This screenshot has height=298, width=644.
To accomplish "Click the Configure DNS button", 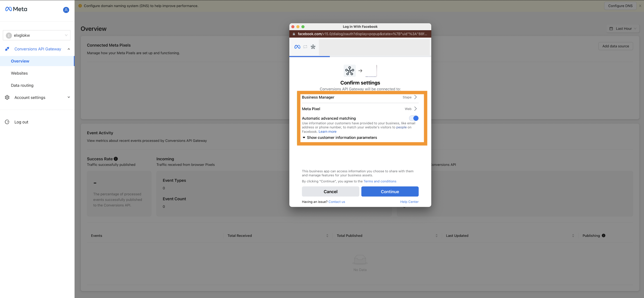I will (620, 6).
